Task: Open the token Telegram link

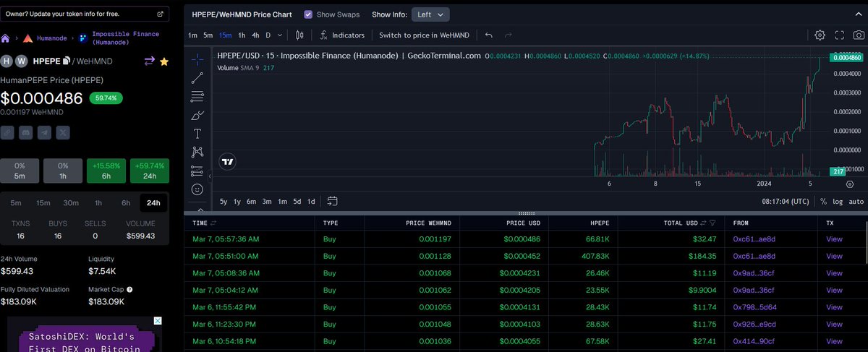Action: click(x=45, y=132)
